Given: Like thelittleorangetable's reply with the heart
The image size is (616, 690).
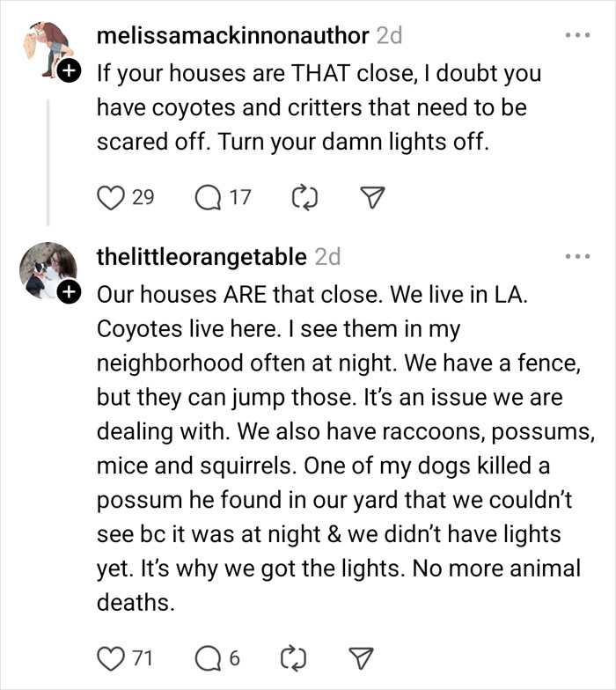Looking at the screenshot, I should (108, 657).
